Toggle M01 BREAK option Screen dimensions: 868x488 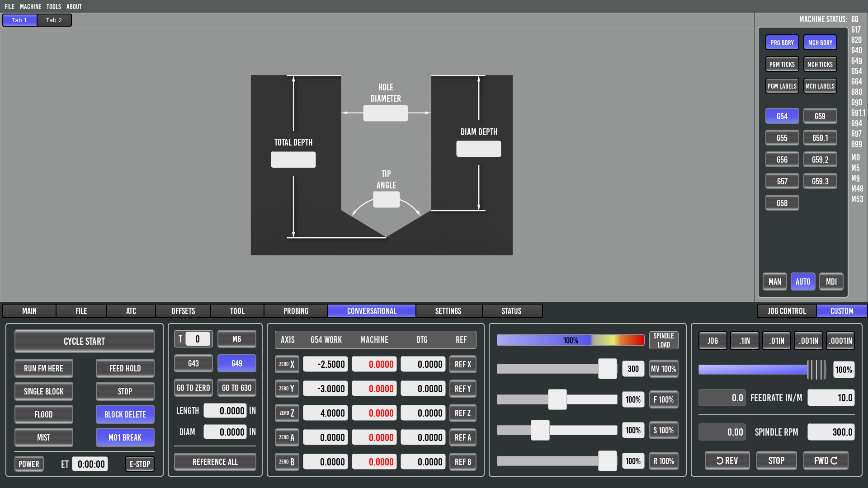click(125, 437)
